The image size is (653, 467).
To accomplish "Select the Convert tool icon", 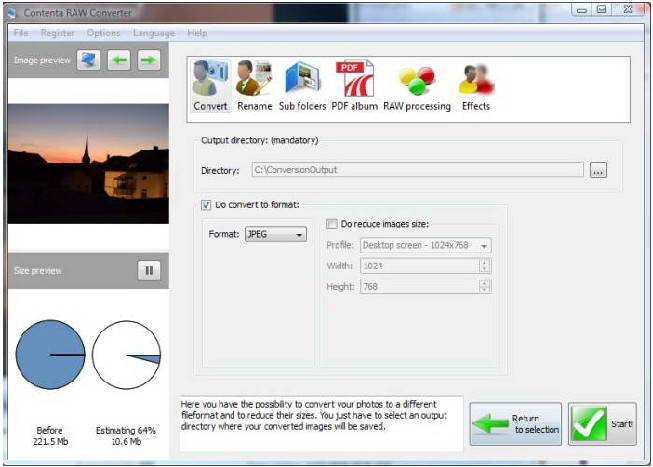I will click(x=210, y=86).
